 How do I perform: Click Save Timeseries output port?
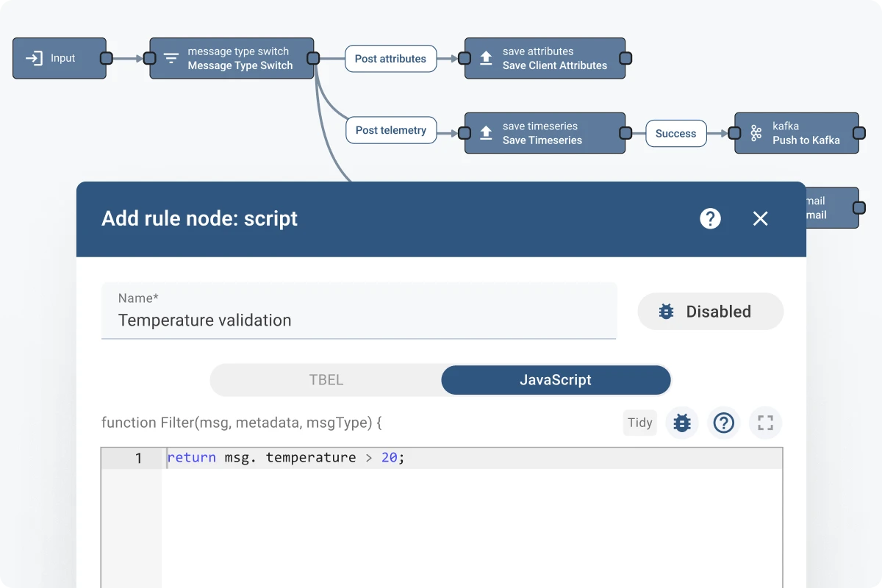pyautogui.click(x=625, y=132)
